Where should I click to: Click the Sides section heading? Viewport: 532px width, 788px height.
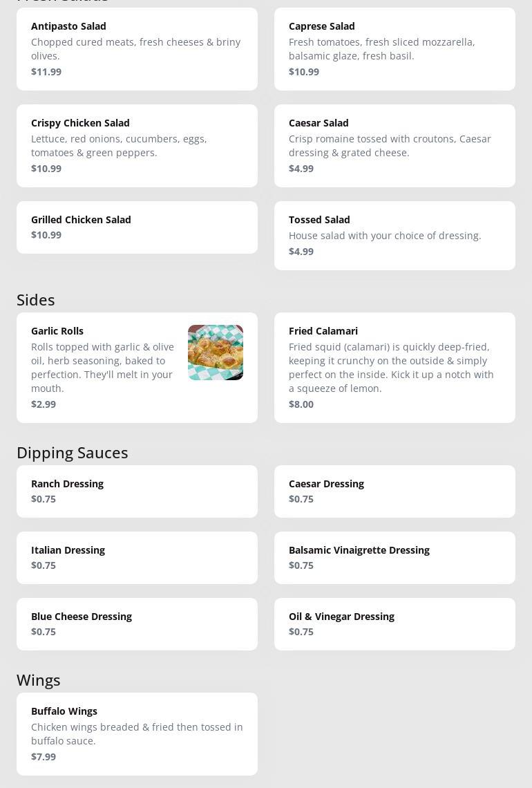click(36, 300)
